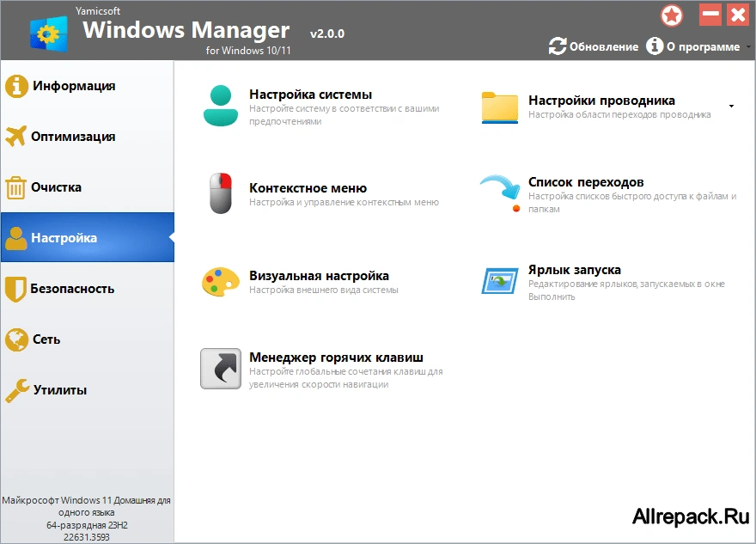This screenshot has height=544, width=756.
Task: Switch to the Сеть tab
Action: tap(88, 339)
